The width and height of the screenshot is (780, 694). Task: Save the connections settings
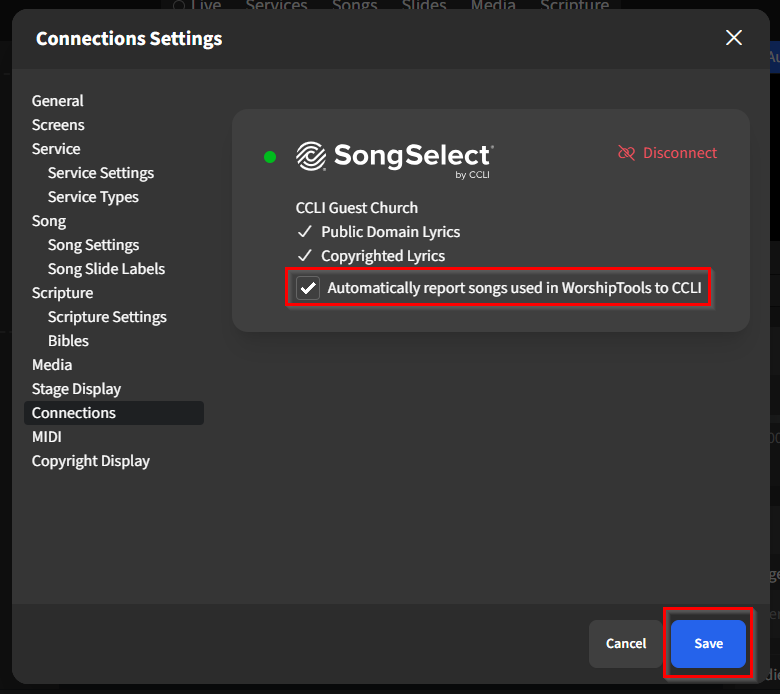(708, 643)
